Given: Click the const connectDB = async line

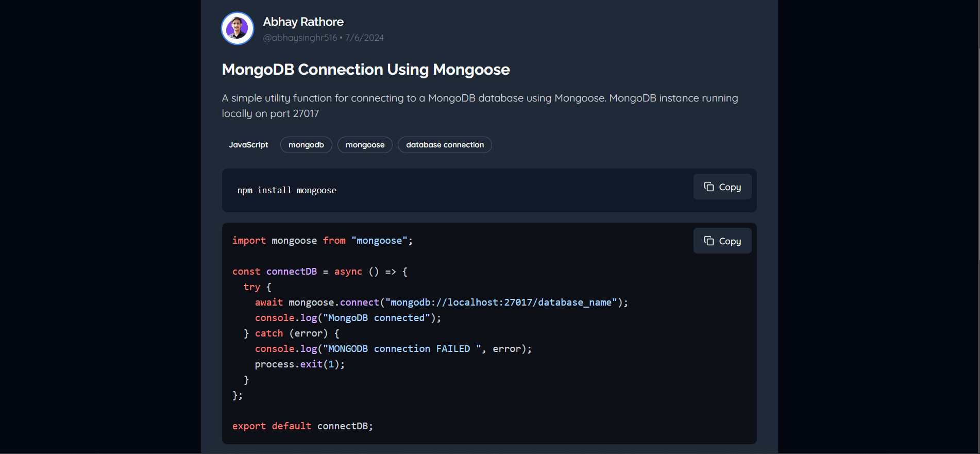Looking at the screenshot, I should (320, 272).
